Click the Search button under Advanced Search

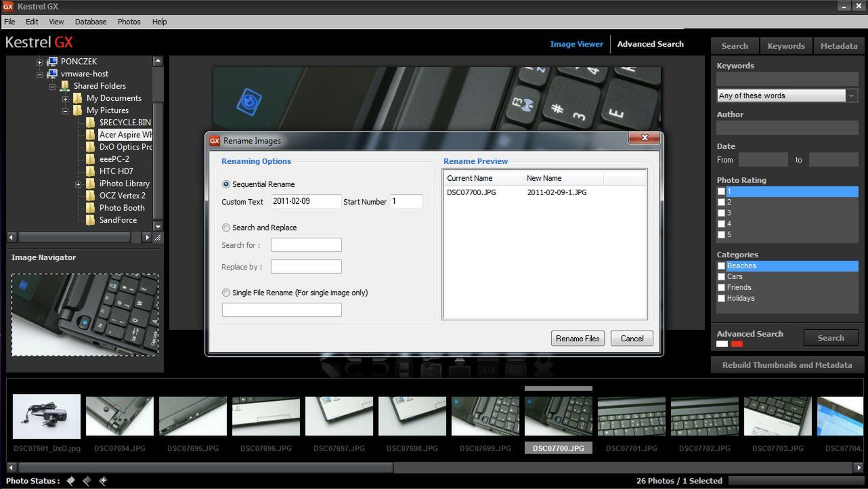coord(831,338)
